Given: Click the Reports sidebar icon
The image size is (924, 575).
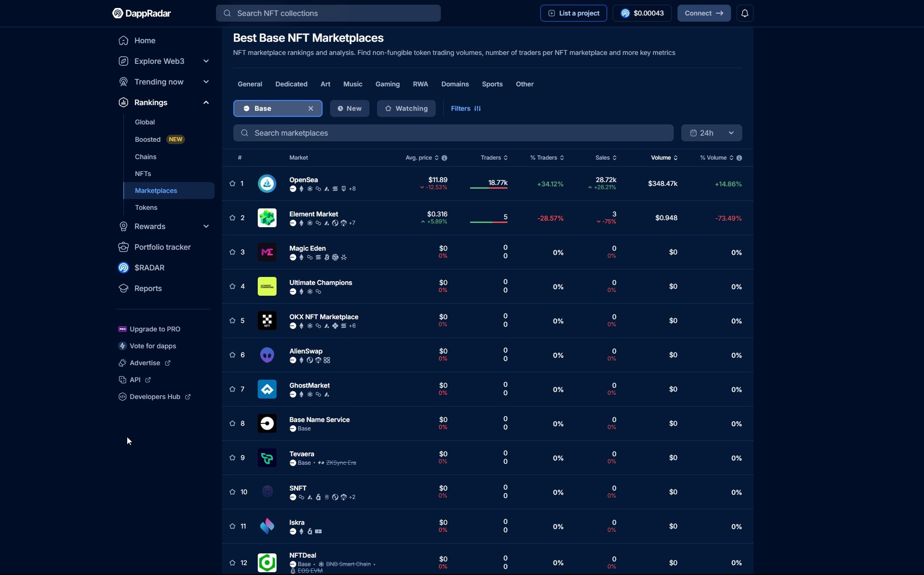Looking at the screenshot, I should [x=123, y=288].
